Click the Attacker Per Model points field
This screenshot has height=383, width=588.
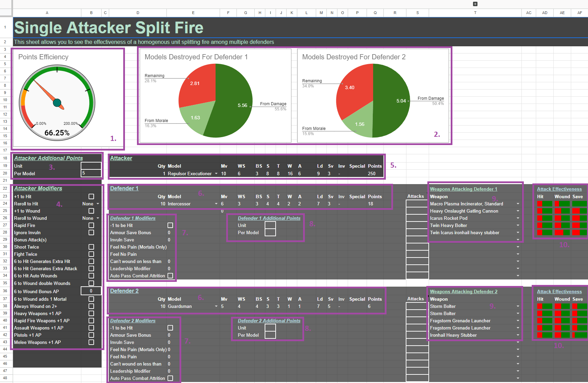[91, 173]
